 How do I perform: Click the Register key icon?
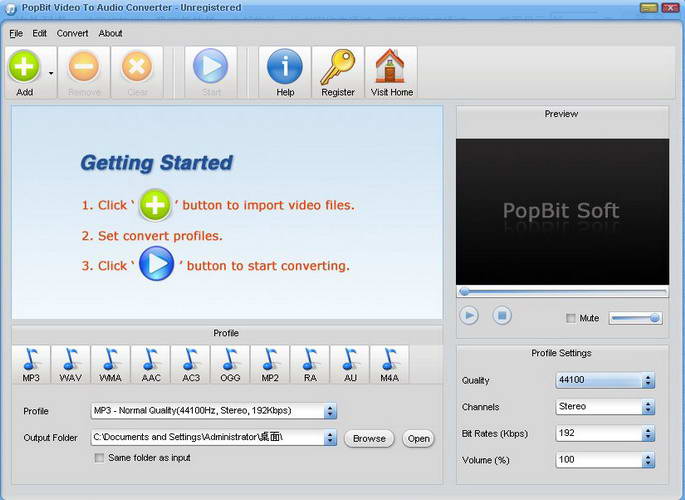(x=337, y=67)
